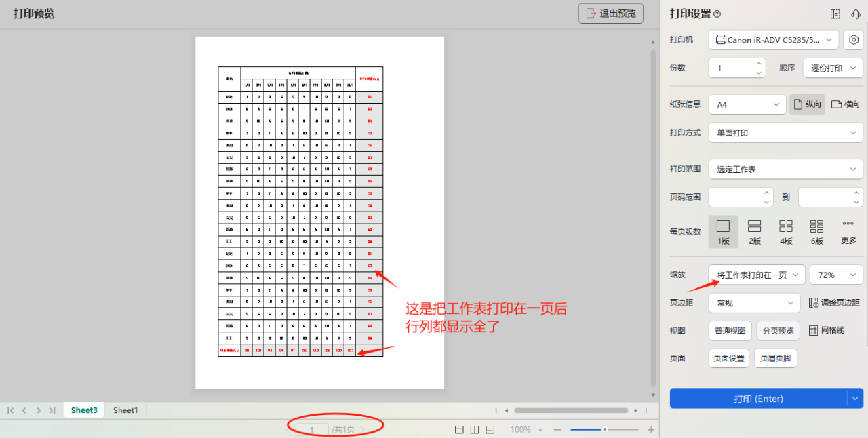Open print settings help question-mark icon
Image resolution: width=868 pixels, height=438 pixels.
[x=717, y=14]
